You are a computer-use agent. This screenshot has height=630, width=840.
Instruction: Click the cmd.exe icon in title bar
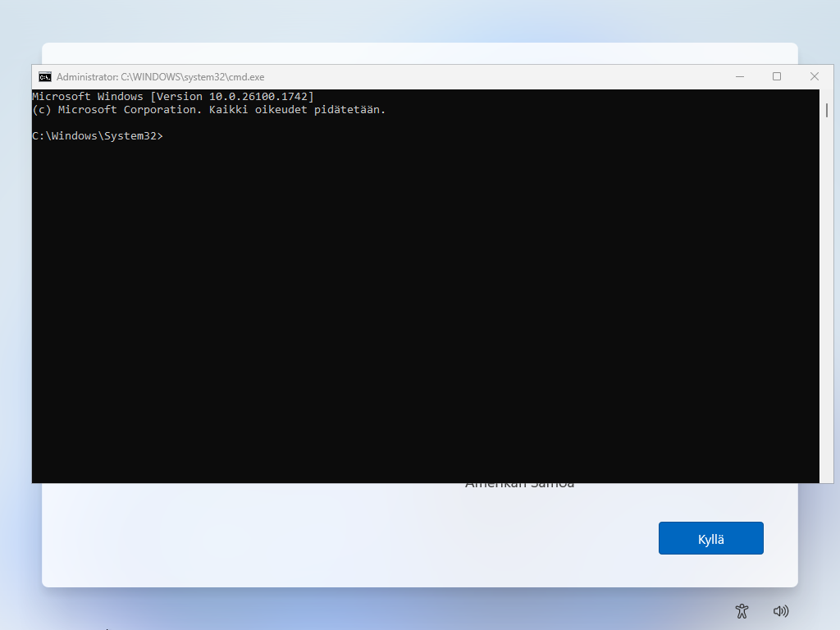[x=45, y=77]
